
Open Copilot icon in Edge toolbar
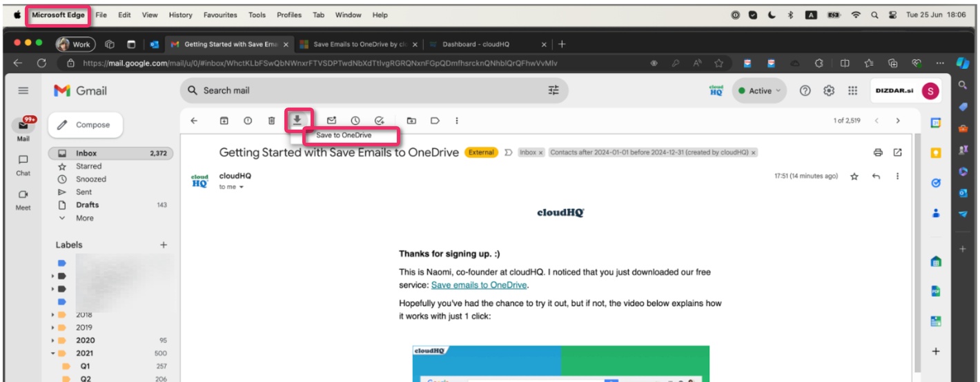[x=962, y=63]
